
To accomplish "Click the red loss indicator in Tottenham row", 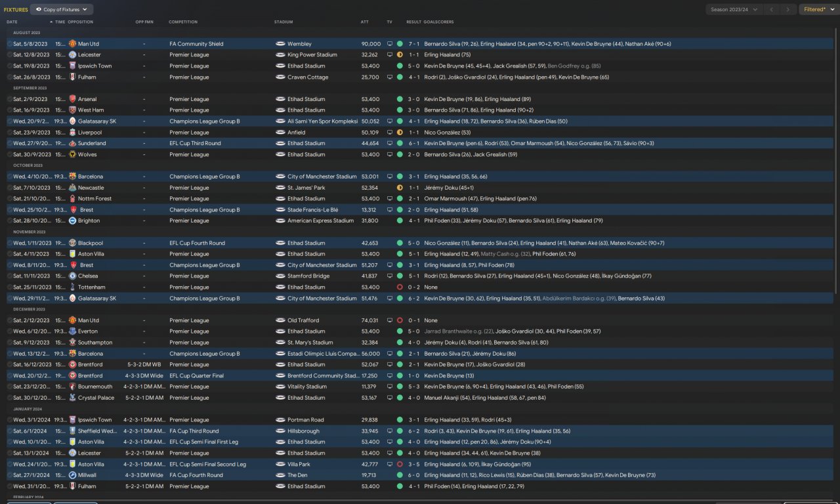I will (x=400, y=287).
